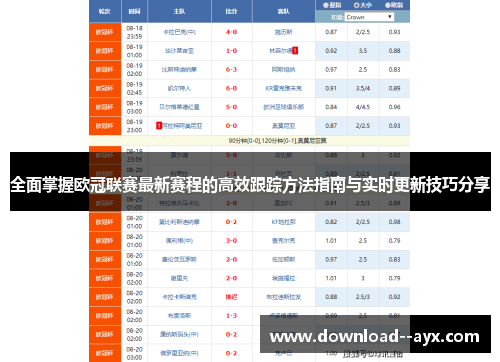The image size is (500, 362).
Task: Open away team in the 3-0 match row
Action: 284,240
